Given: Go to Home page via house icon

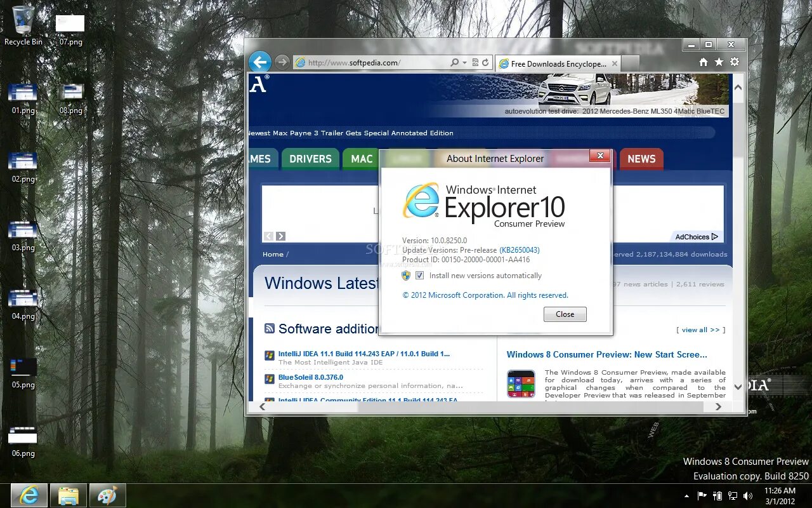Looking at the screenshot, I should (703, 62).
